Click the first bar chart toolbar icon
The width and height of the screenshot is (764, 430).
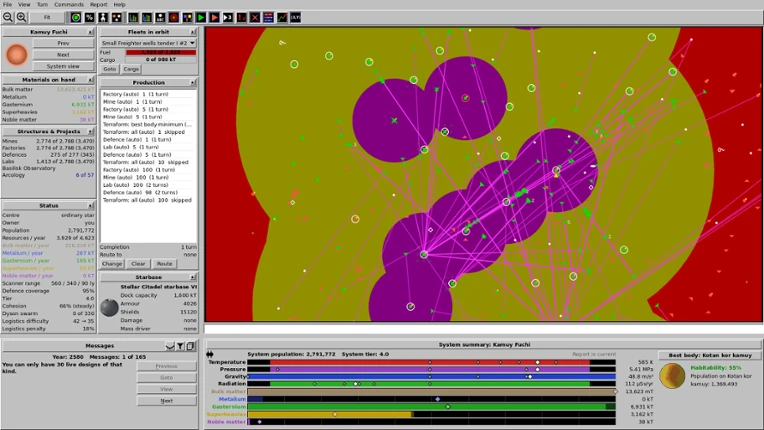[133, 18]
